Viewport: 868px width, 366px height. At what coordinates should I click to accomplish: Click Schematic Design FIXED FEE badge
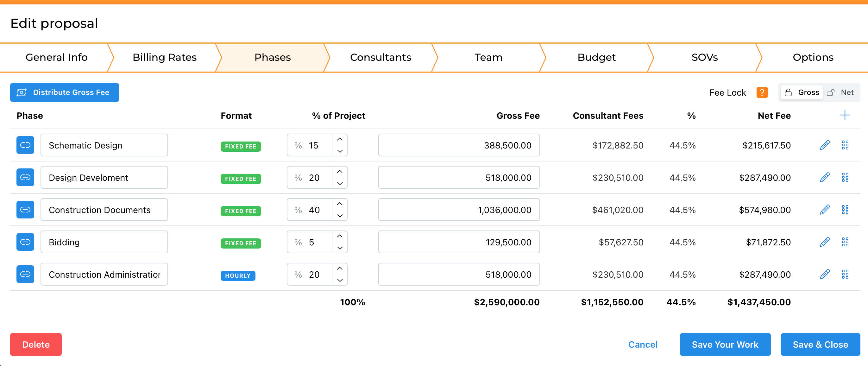coord(241,147)
